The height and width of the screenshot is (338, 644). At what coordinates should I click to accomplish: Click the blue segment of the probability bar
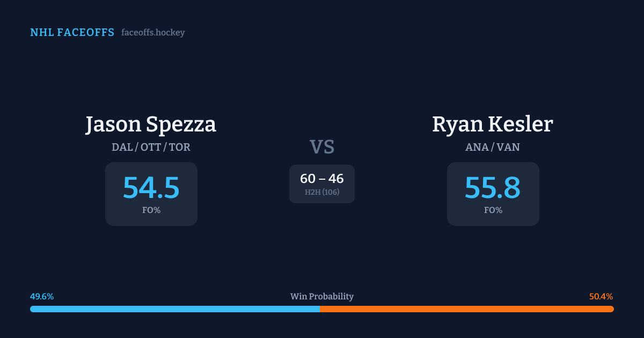click(174, 309)
